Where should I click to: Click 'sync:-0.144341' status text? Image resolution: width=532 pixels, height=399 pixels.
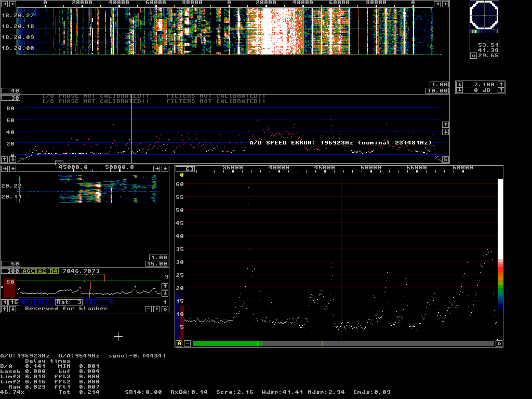tap(137, 356)
